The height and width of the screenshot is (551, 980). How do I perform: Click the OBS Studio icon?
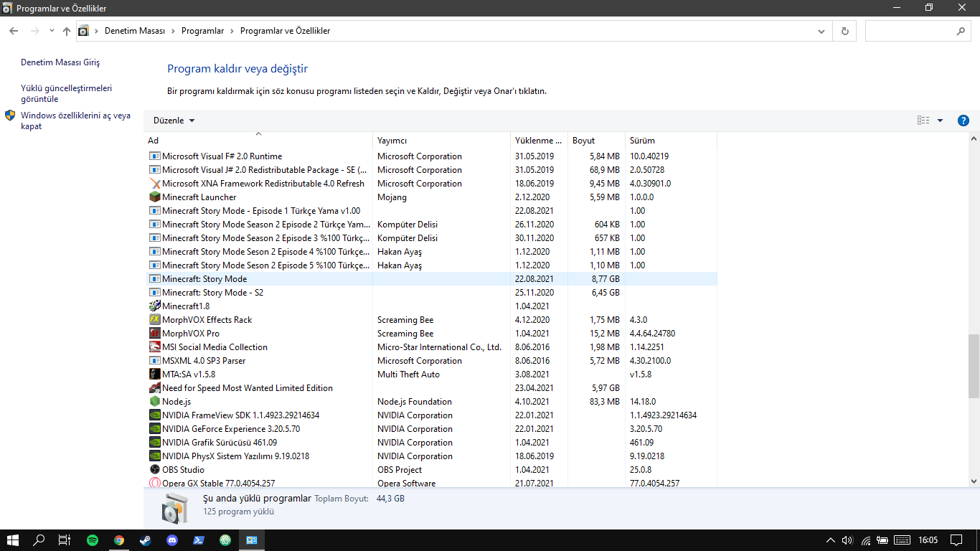(155, 470)
